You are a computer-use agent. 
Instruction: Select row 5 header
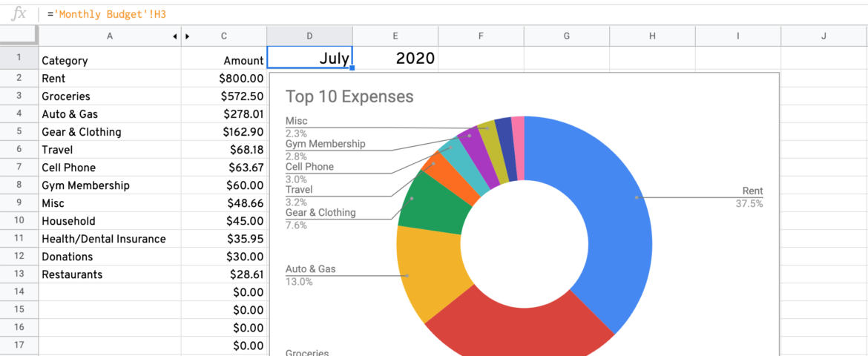click(19, 132)
